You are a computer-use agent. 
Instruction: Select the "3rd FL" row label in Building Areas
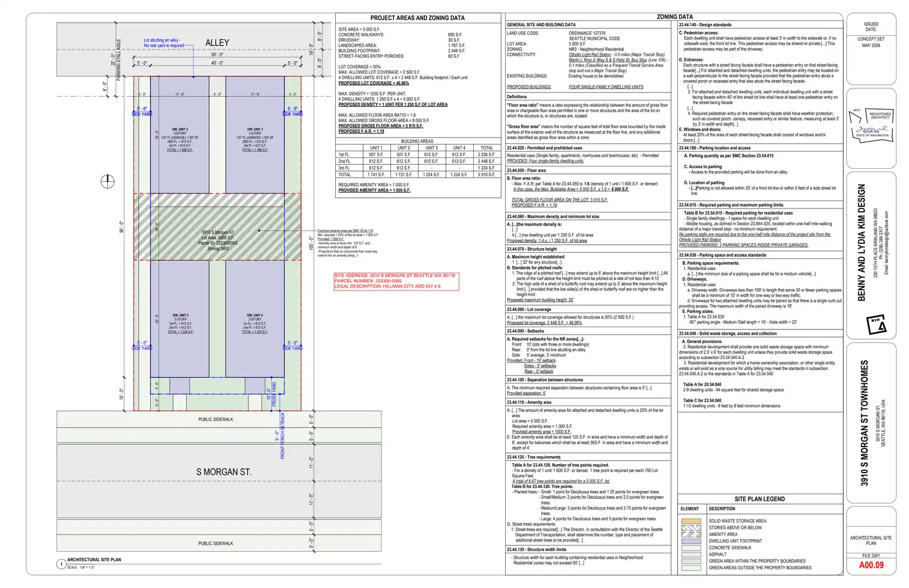point(344,168)
